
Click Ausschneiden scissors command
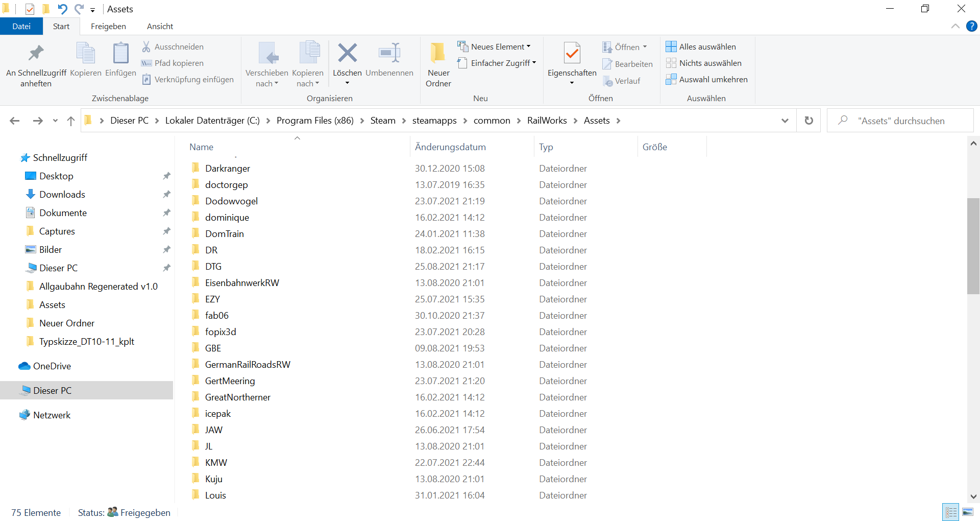pos(173,47)
